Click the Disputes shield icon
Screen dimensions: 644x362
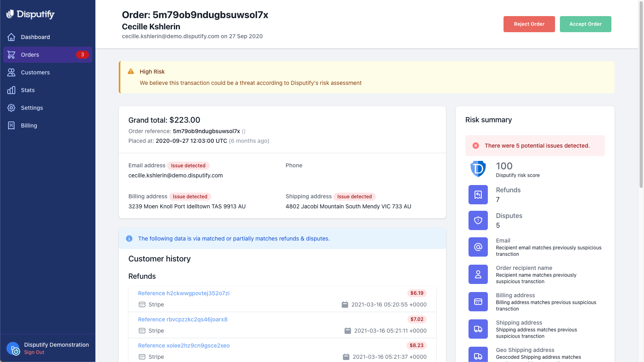(478, 220)
